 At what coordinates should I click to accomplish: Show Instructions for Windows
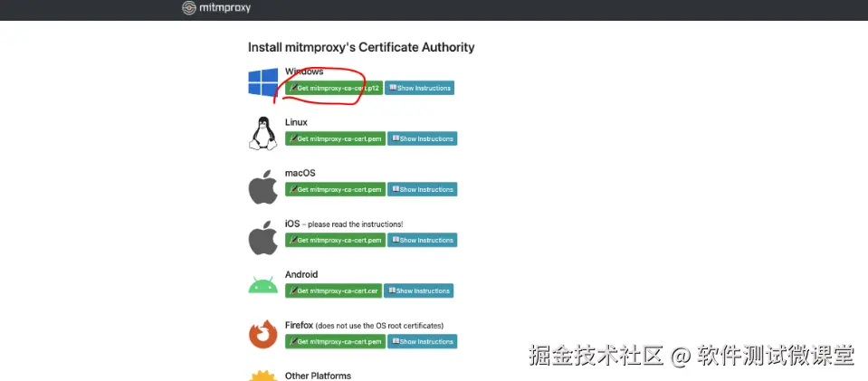tap(420, 88)
